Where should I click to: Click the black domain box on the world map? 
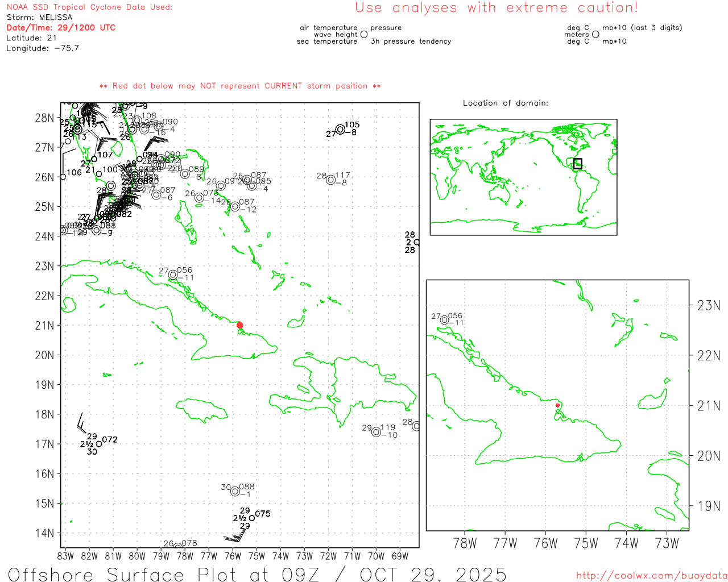click(577, 164)
